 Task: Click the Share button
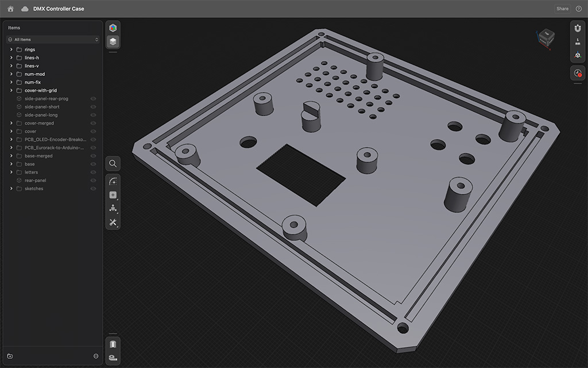[562, 9]
